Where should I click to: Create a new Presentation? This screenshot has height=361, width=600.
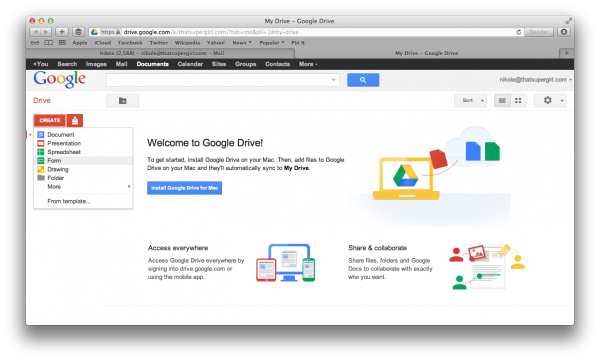point(83,143)
